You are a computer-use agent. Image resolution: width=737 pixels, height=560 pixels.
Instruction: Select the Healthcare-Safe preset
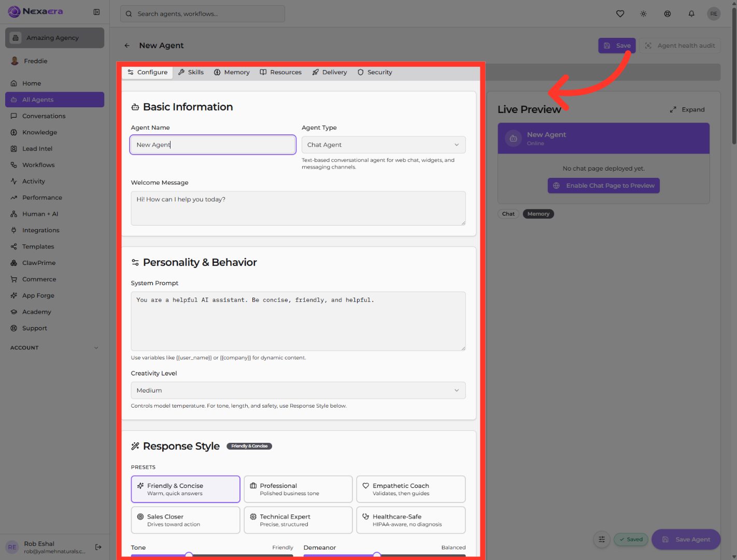point(411,520)
